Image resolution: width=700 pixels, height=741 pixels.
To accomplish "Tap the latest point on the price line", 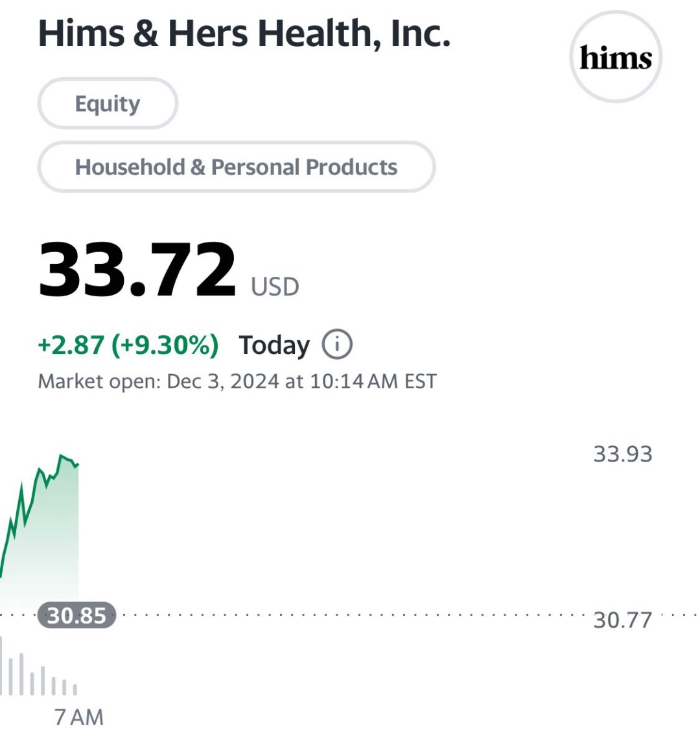I will pos(78,465).
